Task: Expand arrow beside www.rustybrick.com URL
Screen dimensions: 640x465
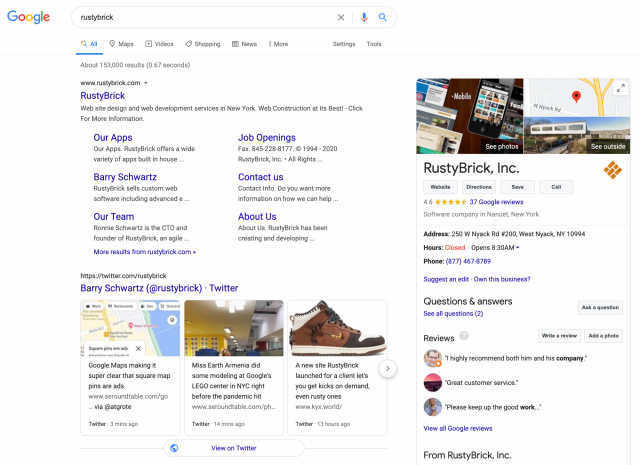Action: [x=146, y=83]
